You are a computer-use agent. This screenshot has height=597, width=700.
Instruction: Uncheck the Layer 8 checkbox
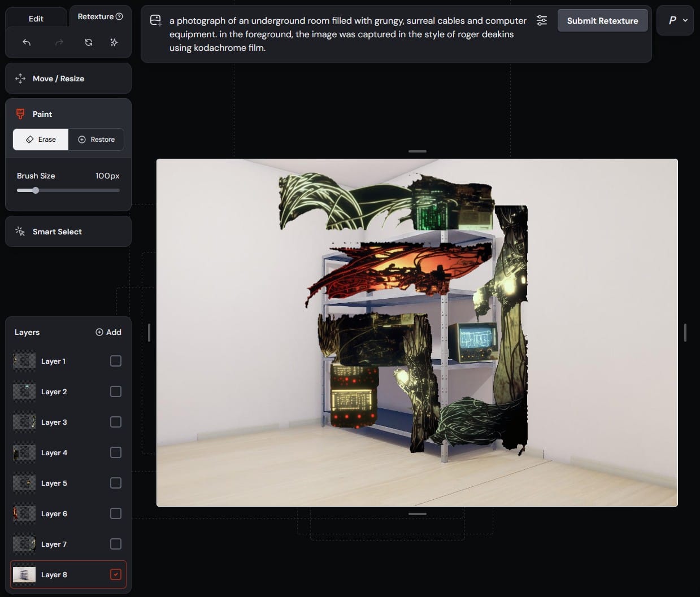[x=115, y=574]
